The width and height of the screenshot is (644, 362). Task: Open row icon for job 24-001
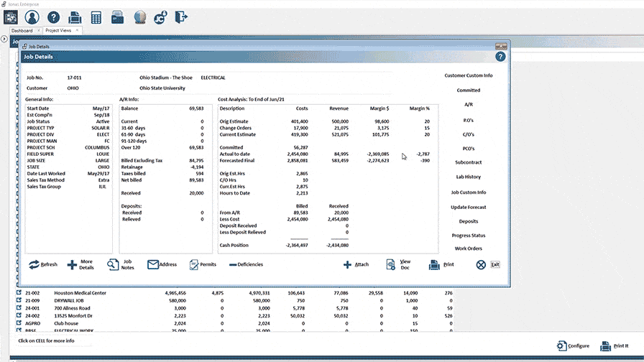click(19, 308)
